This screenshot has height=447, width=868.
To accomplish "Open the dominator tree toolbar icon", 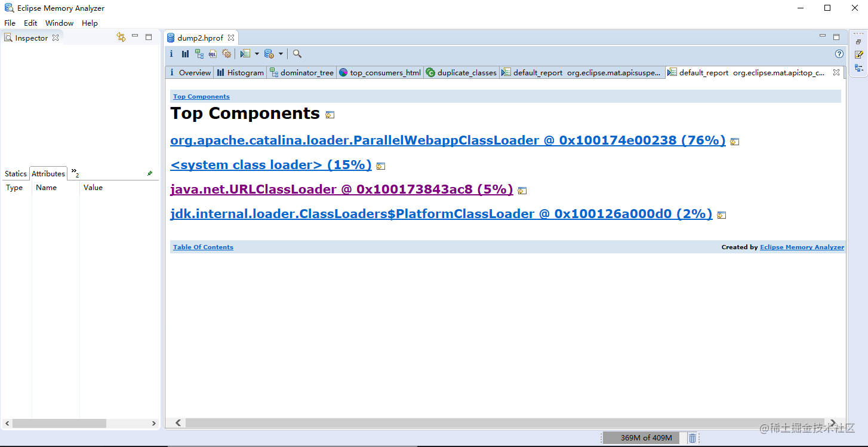I will pos(199,54).
